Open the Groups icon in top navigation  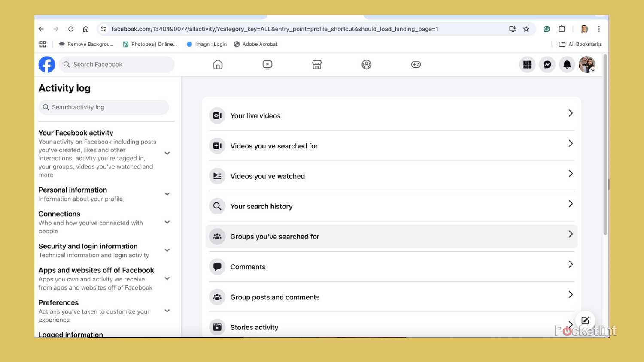click(x=366, y=64)
